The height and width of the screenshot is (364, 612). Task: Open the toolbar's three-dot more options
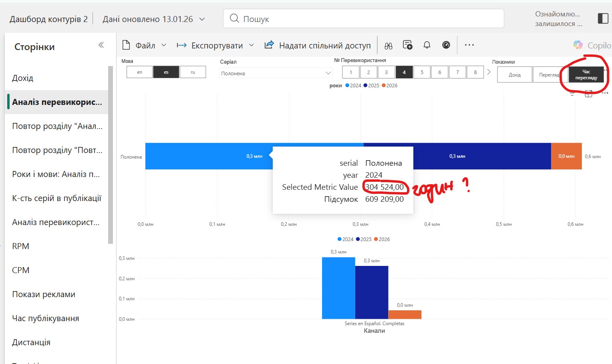point(469,45)
